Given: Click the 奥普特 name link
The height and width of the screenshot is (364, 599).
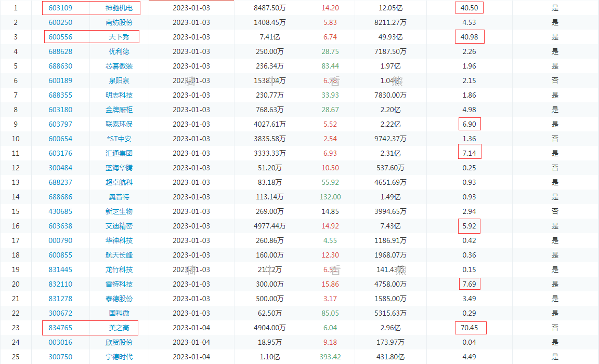Looking at the screenshot, I should point(119,197).
